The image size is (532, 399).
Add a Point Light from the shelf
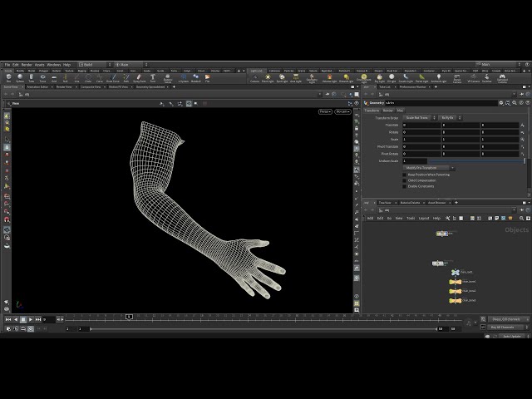click(268, 78)
